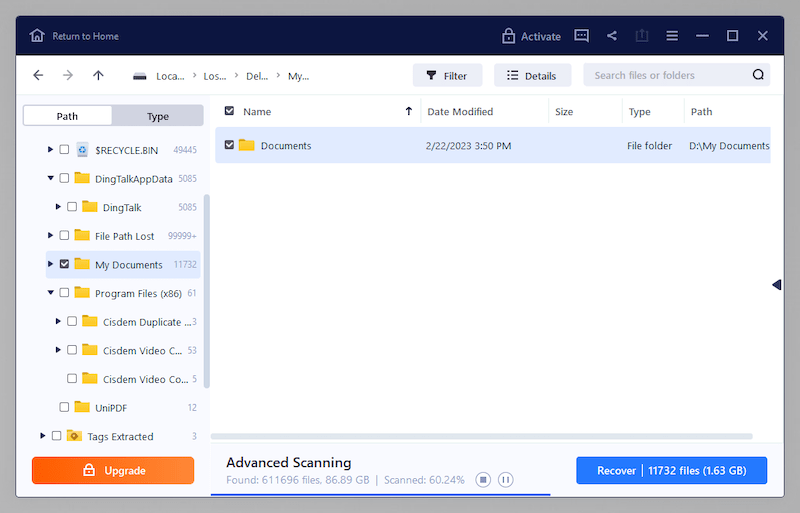Check the UniPDF checkbox
The width and height of the screenshot is (800, 513).
[x=64, y=407]
